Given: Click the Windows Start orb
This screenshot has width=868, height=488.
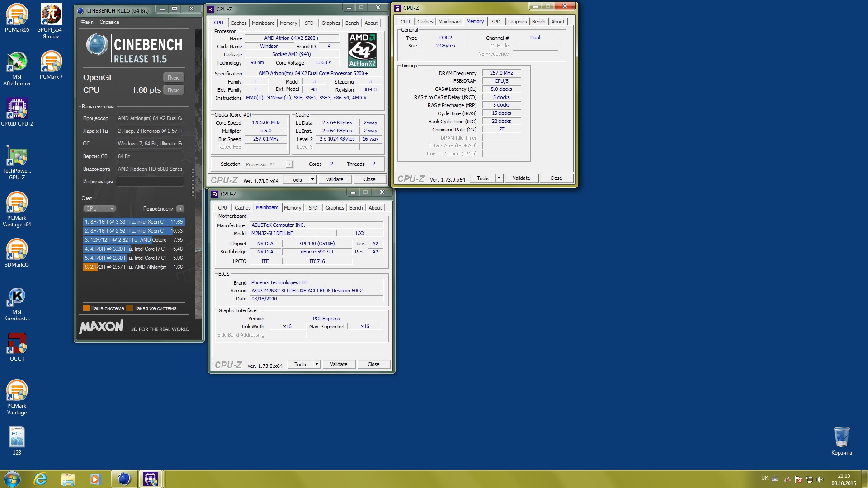Looking at the screenshot, I should click(12, 479).
